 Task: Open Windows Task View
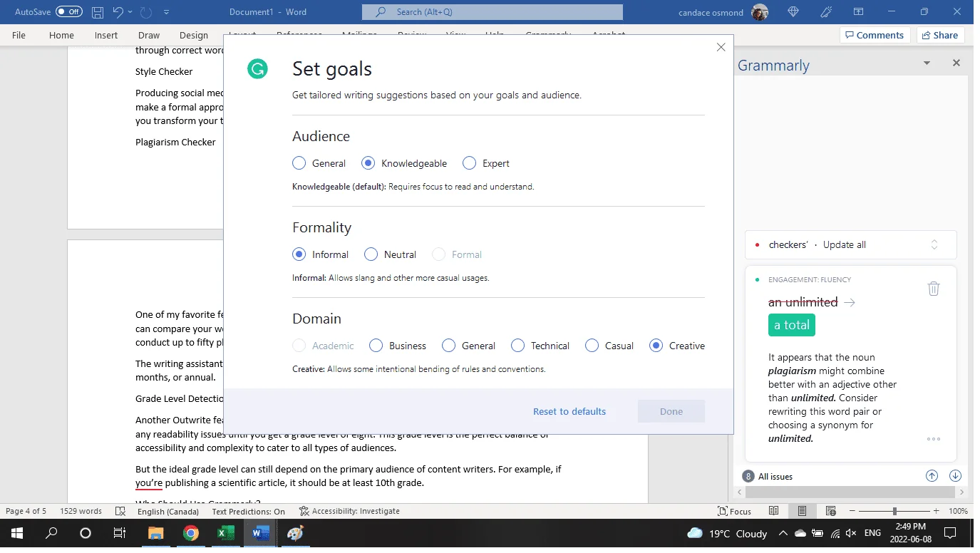point(120,533)
